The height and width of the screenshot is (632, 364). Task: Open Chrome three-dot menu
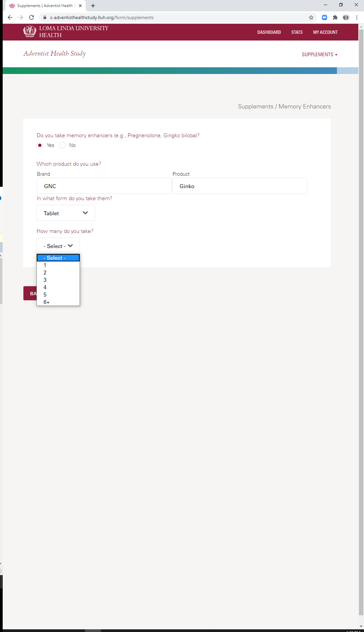click(357, 17)
